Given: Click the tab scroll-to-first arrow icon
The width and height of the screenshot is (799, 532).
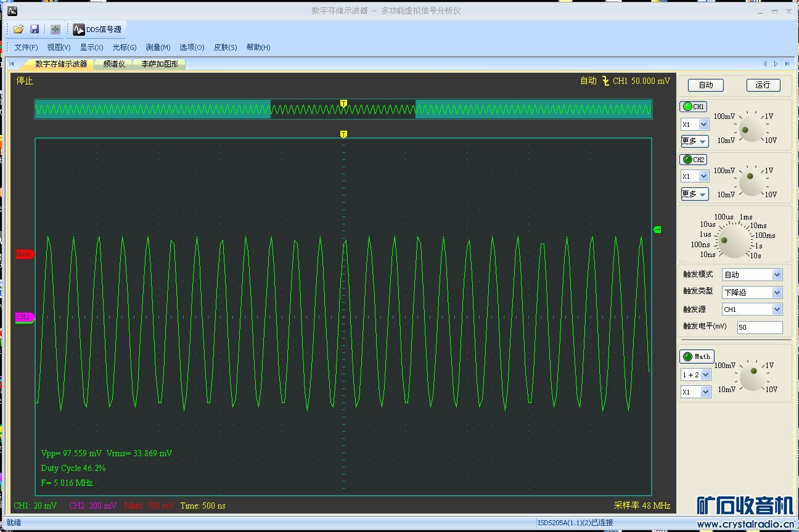Looking at the screenshot, I should 12,63.
